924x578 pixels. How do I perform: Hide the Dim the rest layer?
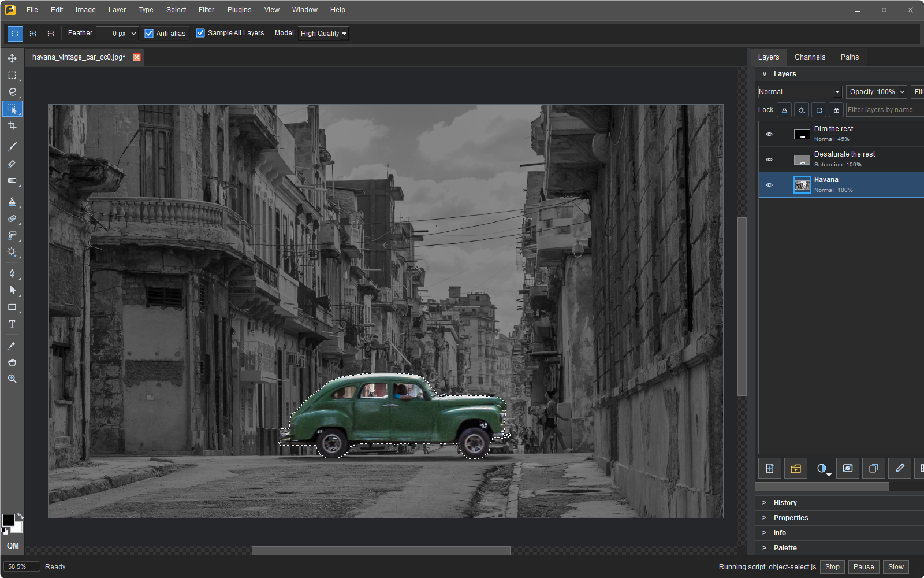coord(769,134)
